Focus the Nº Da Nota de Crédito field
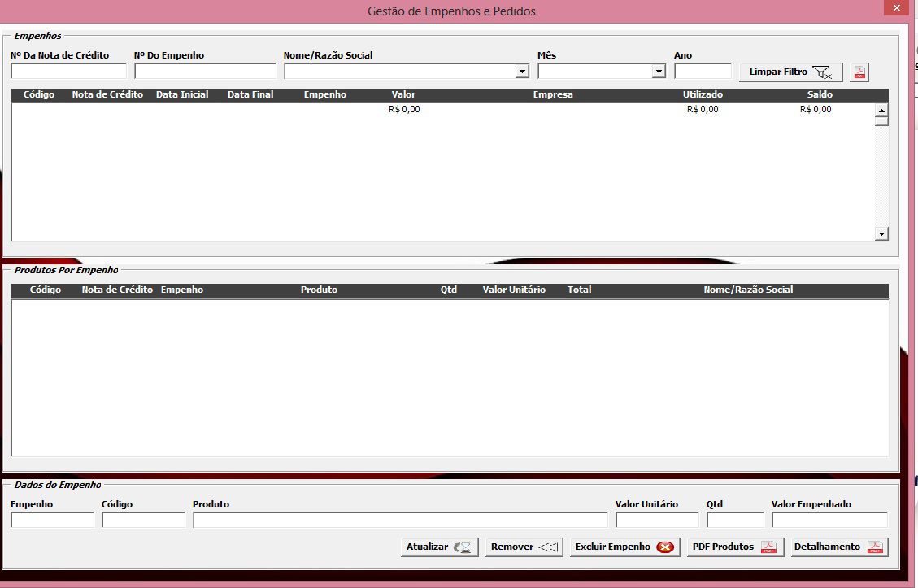Screen dimensions: 918x588 coord(68,72)
